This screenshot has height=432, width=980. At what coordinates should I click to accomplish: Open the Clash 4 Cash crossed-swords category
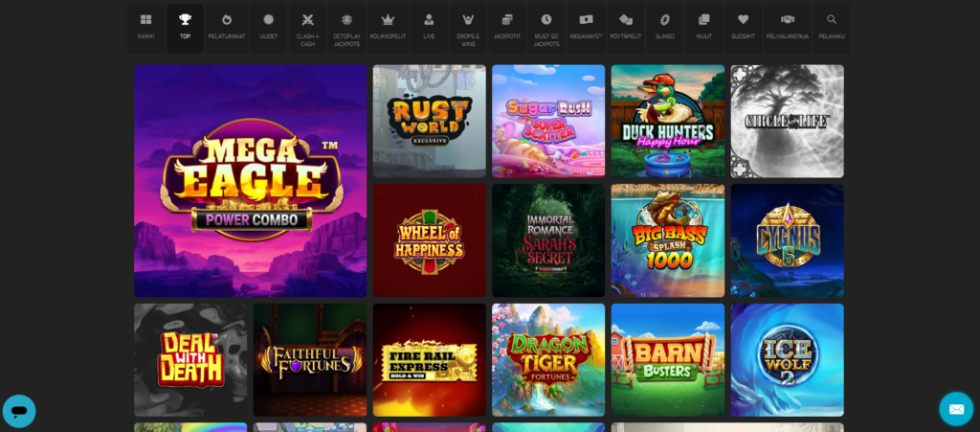click(307, 27)
